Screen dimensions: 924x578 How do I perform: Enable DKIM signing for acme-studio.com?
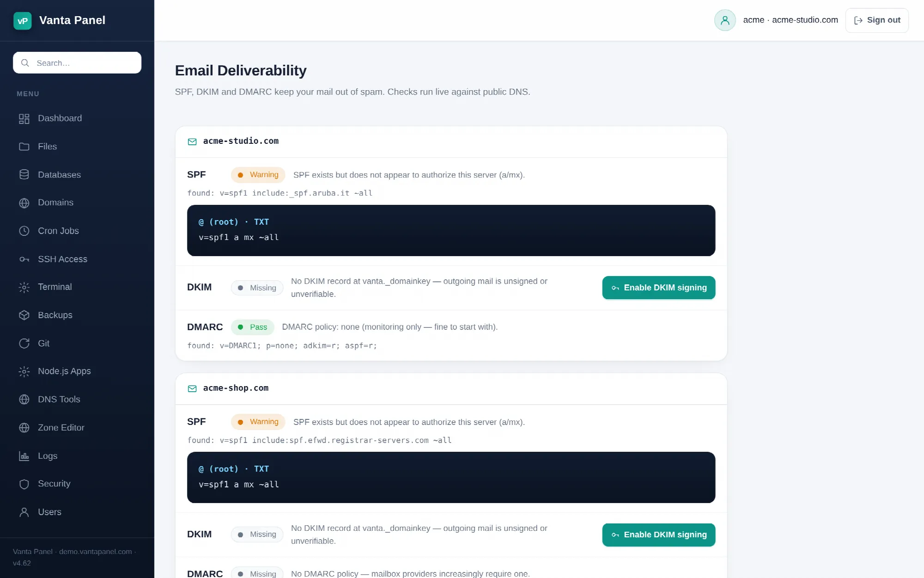(x=659, y=288)
